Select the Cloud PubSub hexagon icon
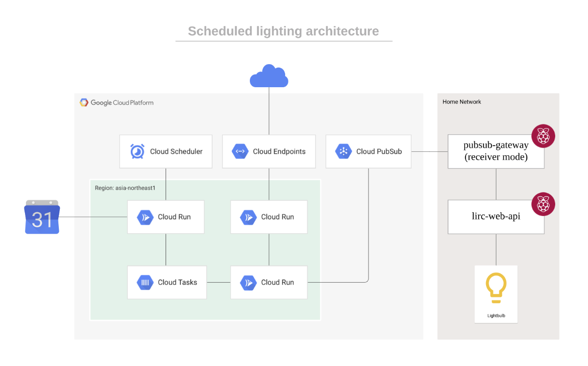The image size is (588, 366). (x=343, y=151)
